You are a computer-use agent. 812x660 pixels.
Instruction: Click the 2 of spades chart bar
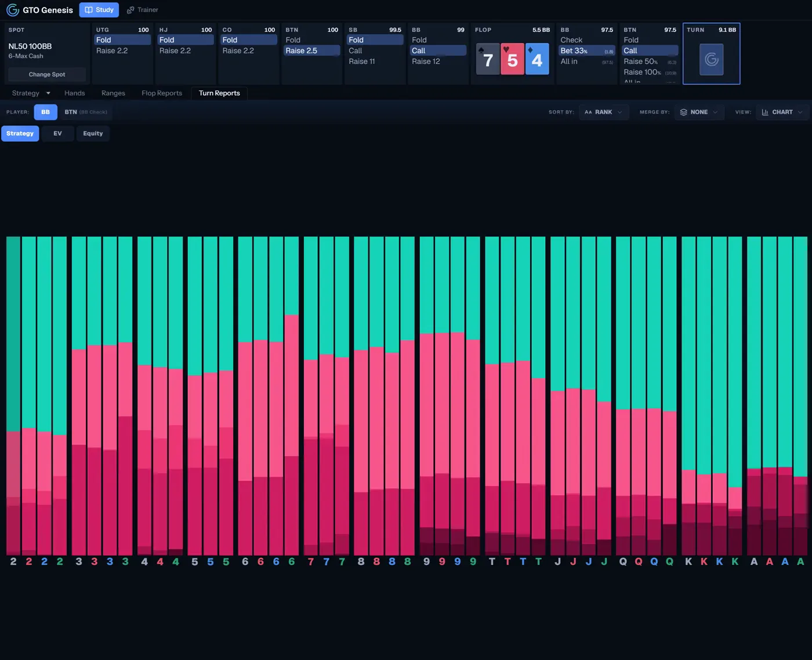point(13,396)
